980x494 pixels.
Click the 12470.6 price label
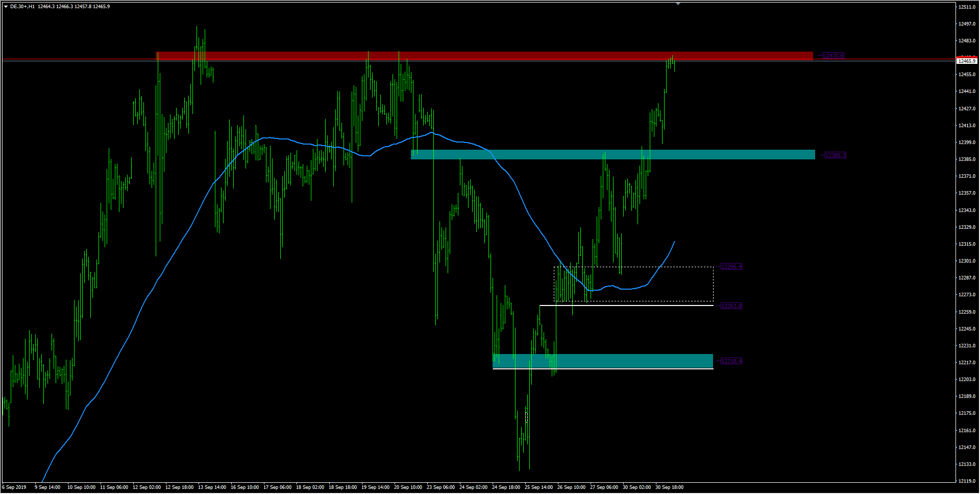[833, 56]
